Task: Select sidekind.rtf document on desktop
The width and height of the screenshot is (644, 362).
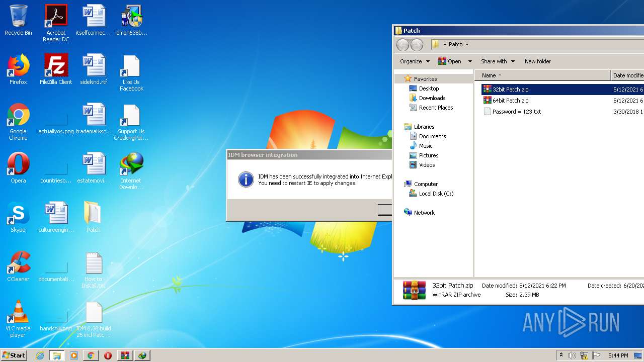Action: click(94, 70)
